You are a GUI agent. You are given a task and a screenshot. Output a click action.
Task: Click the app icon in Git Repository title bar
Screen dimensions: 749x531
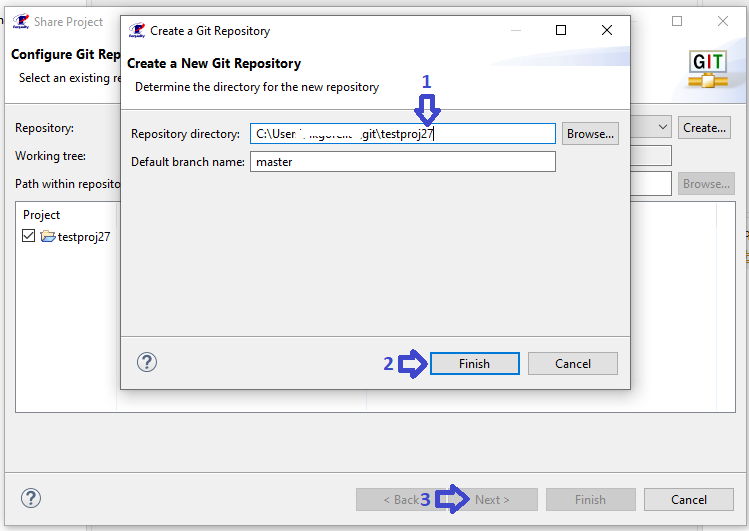point(137,31)
